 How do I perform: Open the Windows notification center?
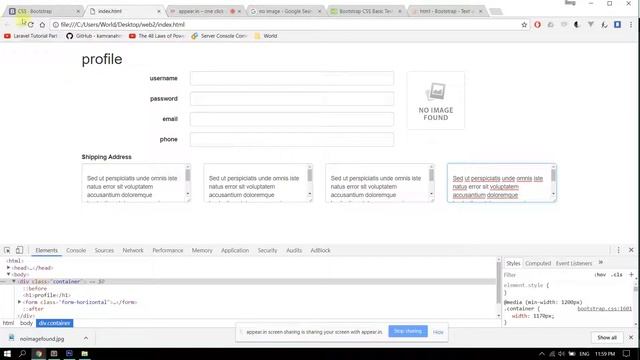click(x=627, y=353)
